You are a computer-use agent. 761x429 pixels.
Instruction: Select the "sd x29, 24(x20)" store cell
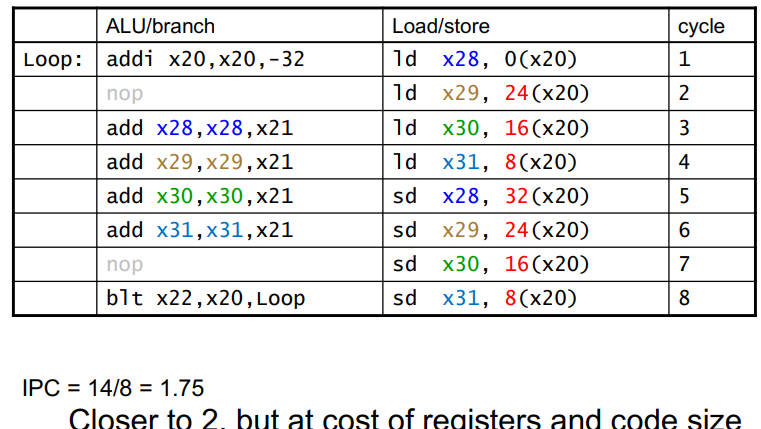(x=492, y=230)
